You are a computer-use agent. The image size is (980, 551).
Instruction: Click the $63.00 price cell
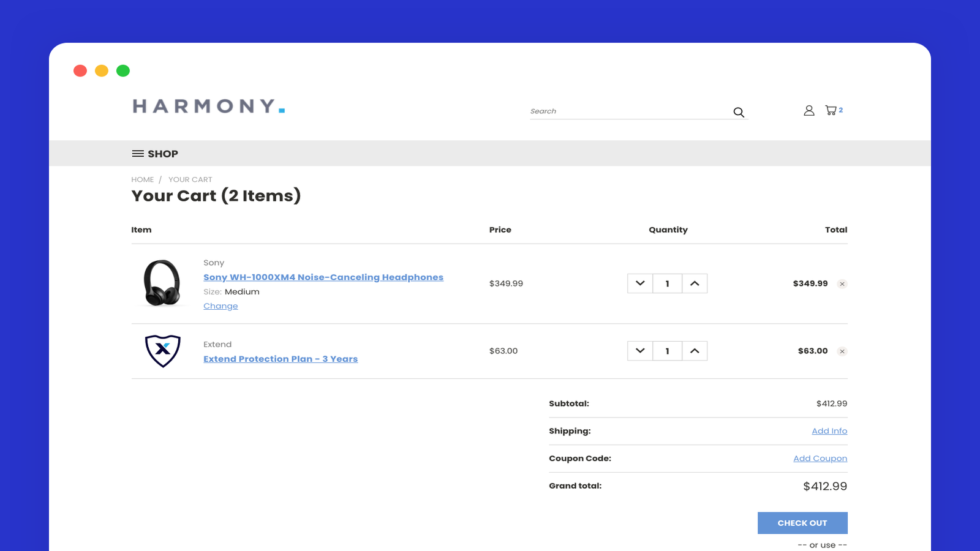503,351
